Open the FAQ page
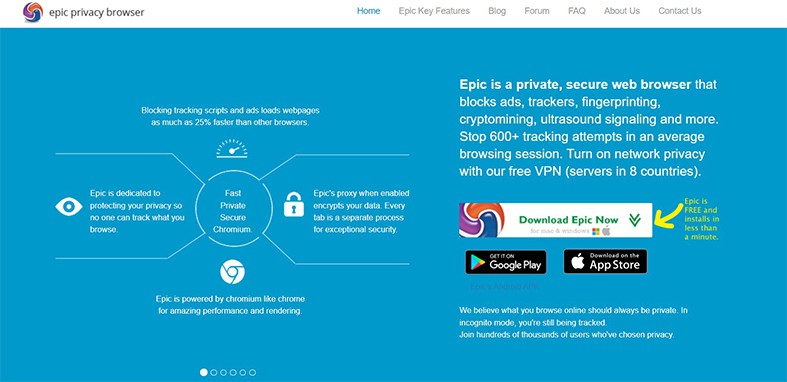The height and width of the screenshot is (382, 787). tap(577, 11)
